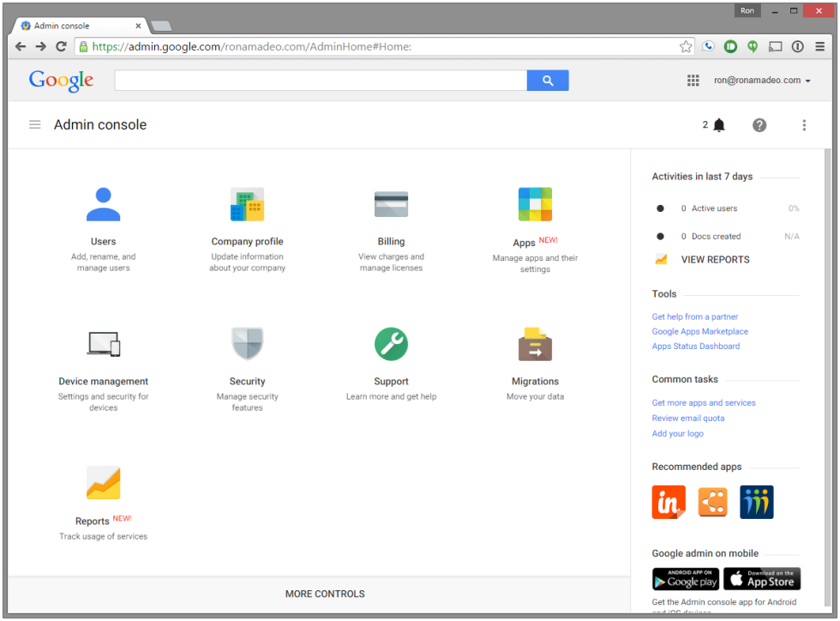Click the Hangouts extension icon in toolbar
840x621 pixels.
tap(753, 46)
